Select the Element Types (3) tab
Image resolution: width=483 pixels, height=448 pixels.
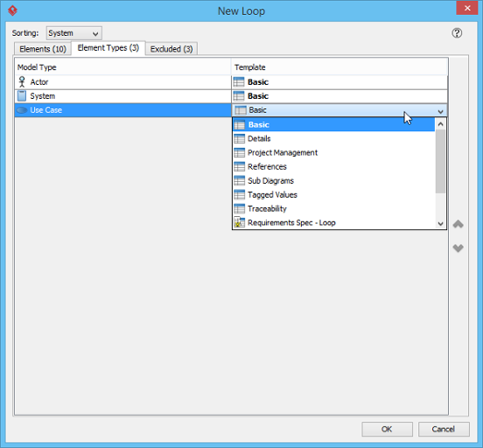click(x=108, y=48)
